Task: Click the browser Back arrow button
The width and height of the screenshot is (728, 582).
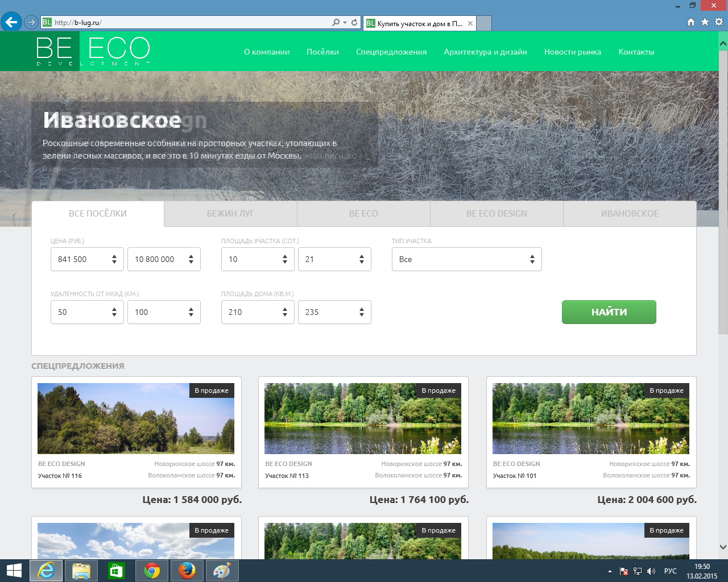Action: click(x=11, y=23)
